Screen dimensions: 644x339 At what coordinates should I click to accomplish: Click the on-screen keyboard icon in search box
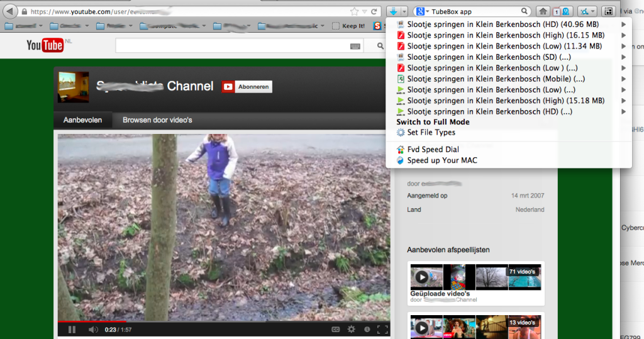point(355,46)
